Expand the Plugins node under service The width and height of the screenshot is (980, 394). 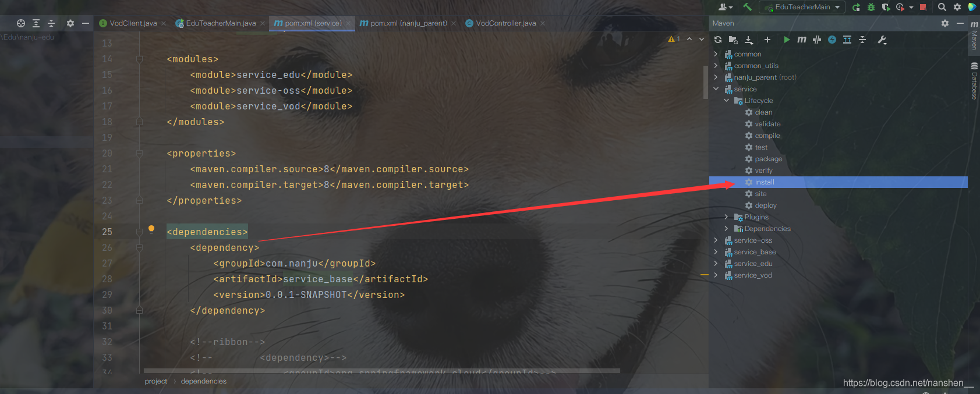point(727,217)
